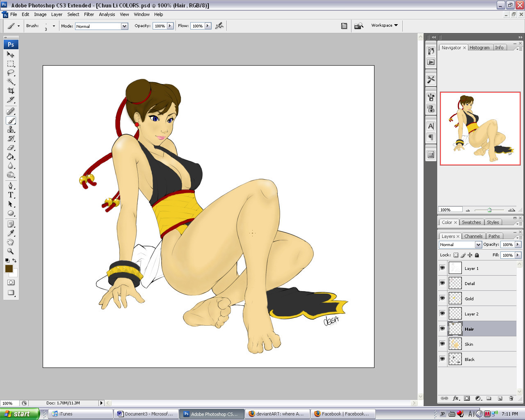
Task: Select the Move tool
Action: point(11,54)
